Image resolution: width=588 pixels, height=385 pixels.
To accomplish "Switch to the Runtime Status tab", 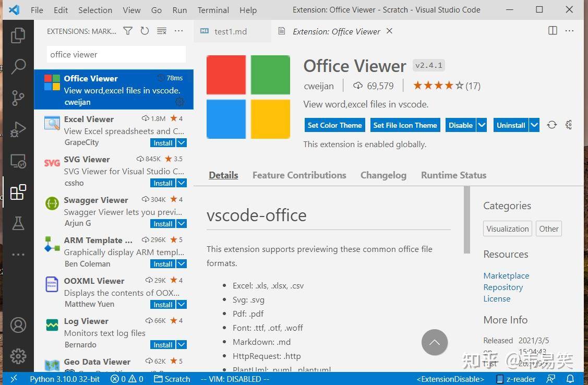I will pos(454,175).
